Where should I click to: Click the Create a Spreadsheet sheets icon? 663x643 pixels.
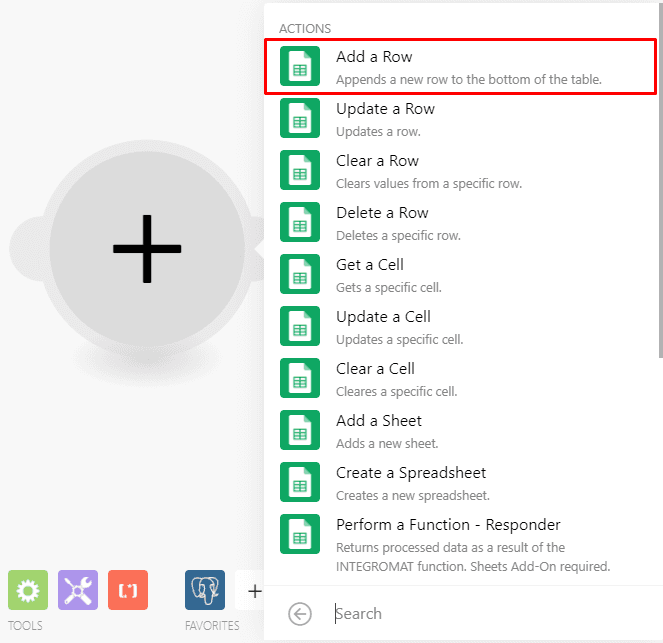(x=300, y=483)
